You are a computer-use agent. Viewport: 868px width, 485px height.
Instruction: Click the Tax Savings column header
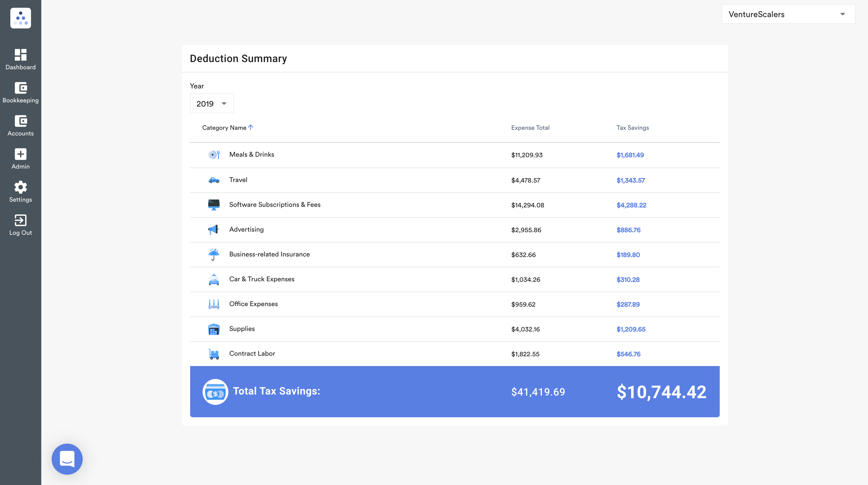pyautogui.click(x=632, y=128)
